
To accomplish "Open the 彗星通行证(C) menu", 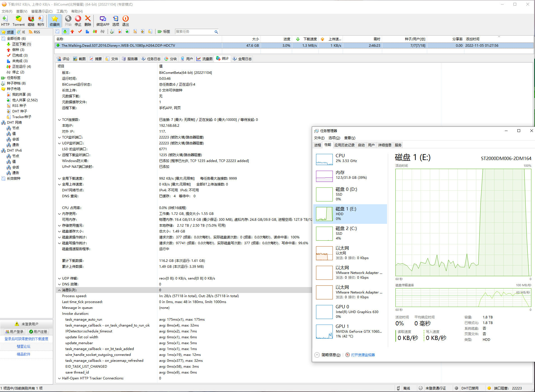I will (42, 11).
